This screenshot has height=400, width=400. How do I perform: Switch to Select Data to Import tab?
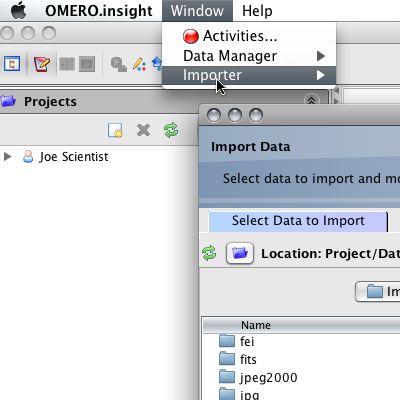(x=298, y=221)
